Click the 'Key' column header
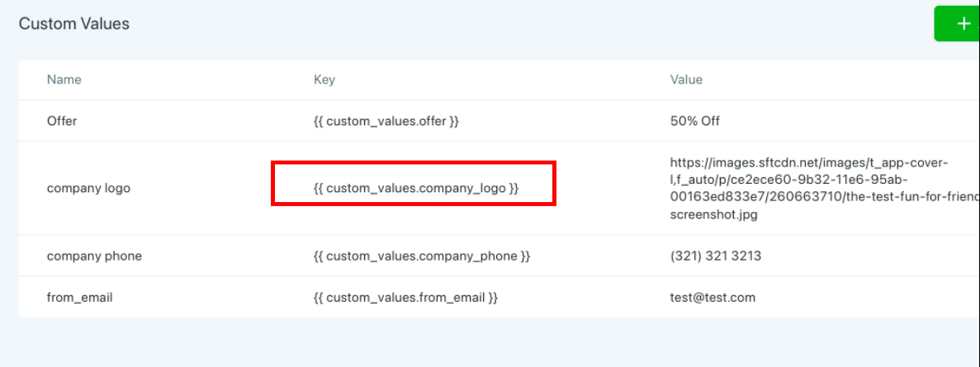The width and height of the screenshot is (980, 367). (x=324, y=80)
